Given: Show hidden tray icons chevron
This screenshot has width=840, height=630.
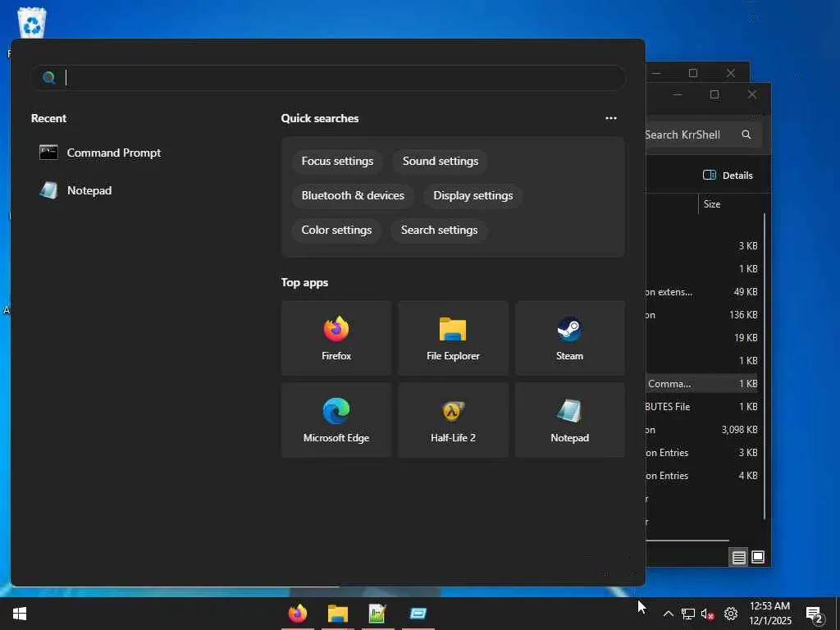Looking at the screenshot, I should click(x=668, y=614).
